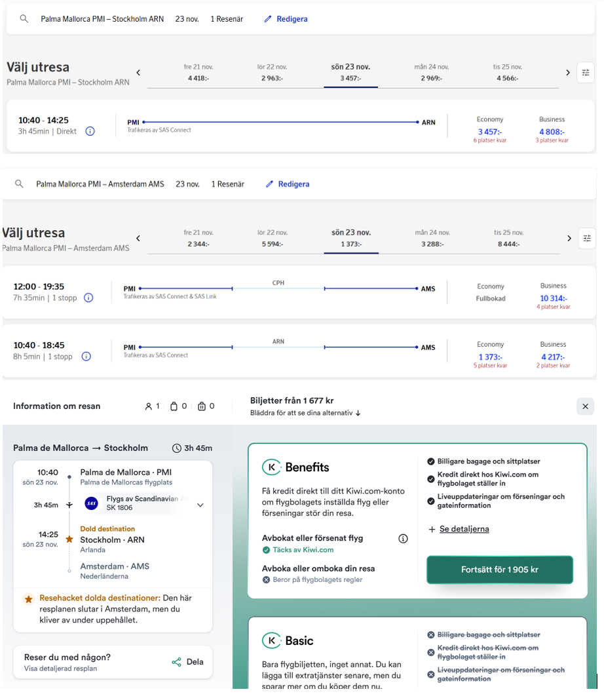604x700 pixels.
Task: Click the filter icon beside Stockholm dates
Action: 585,73
